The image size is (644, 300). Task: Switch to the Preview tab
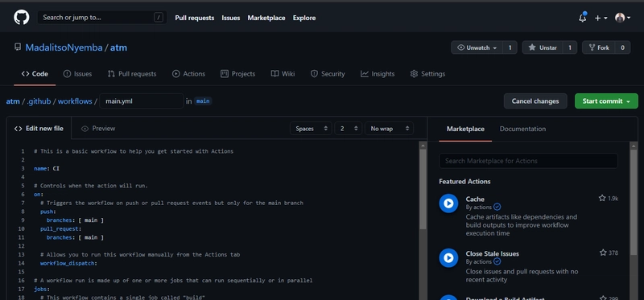(x=98, y=129)
